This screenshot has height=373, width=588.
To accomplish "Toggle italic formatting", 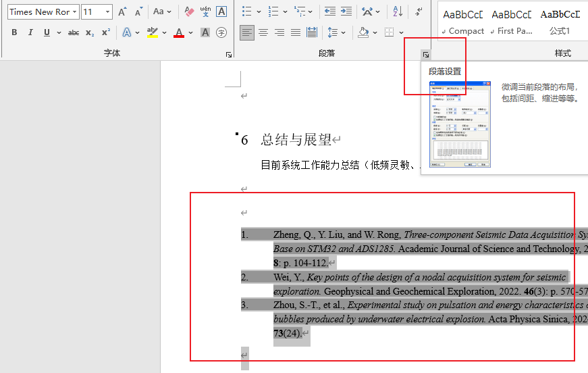I will [x=30, y=32].
